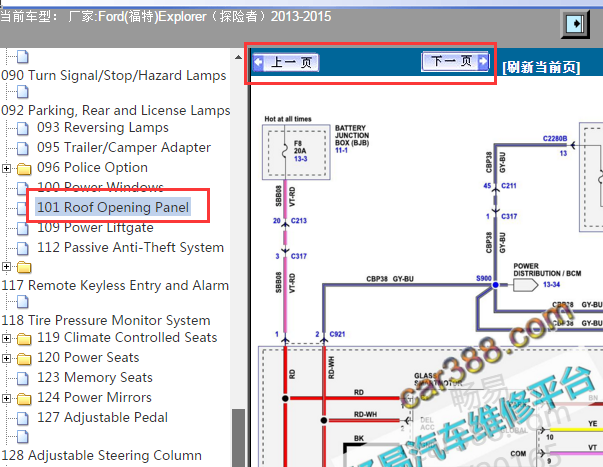
Task: Select 090 Turn Signal/Stop/Hazard Lamps
Action: (x=113, y=75)
